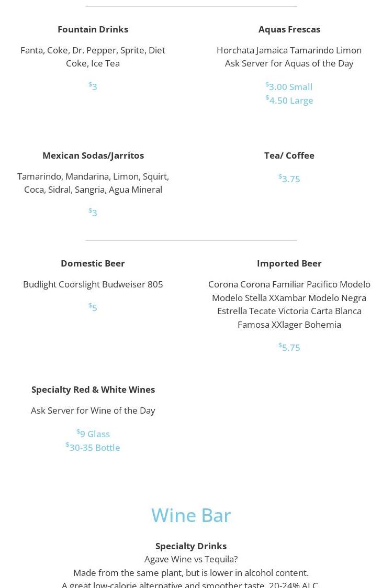Select the $9 Glass wine price
382x588 pixels.
point(93,434)
